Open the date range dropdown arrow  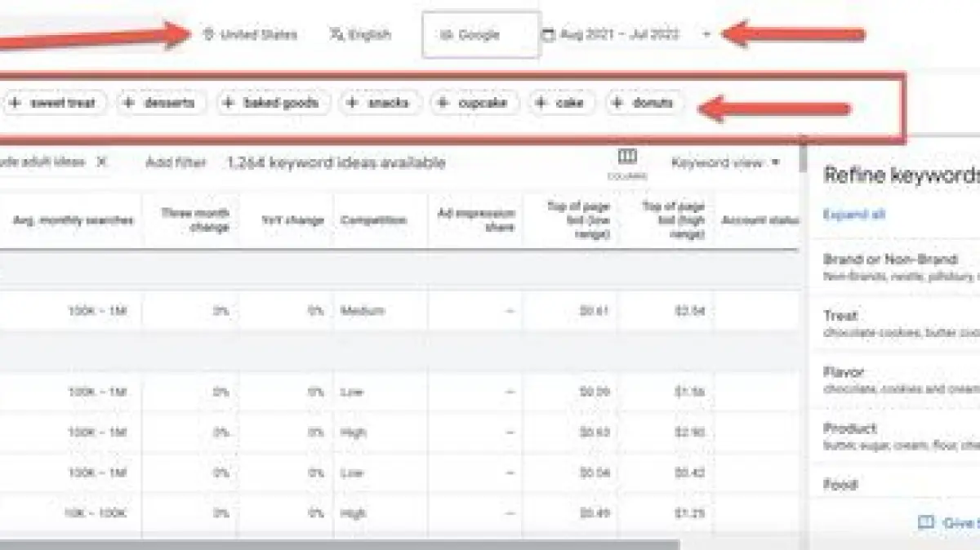click(706, 34)
